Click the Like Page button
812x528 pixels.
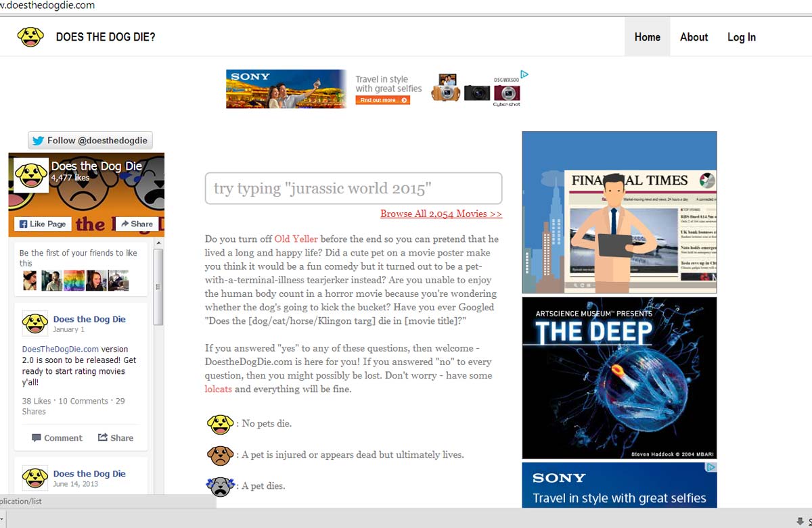pos(43,224)
